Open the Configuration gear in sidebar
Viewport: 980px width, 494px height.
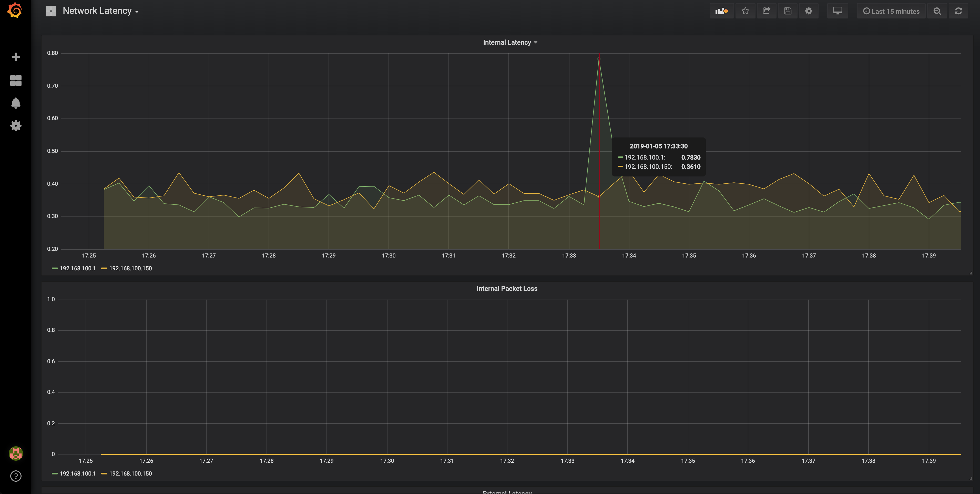(16, 126)
